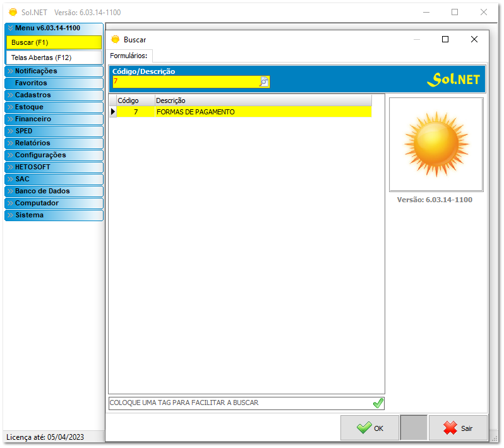The height and width of the screenshot is (448, 504).
Task: Click the Versão: 6.03.14-1100 label under sun image
Action: click(x=435, y=200)
